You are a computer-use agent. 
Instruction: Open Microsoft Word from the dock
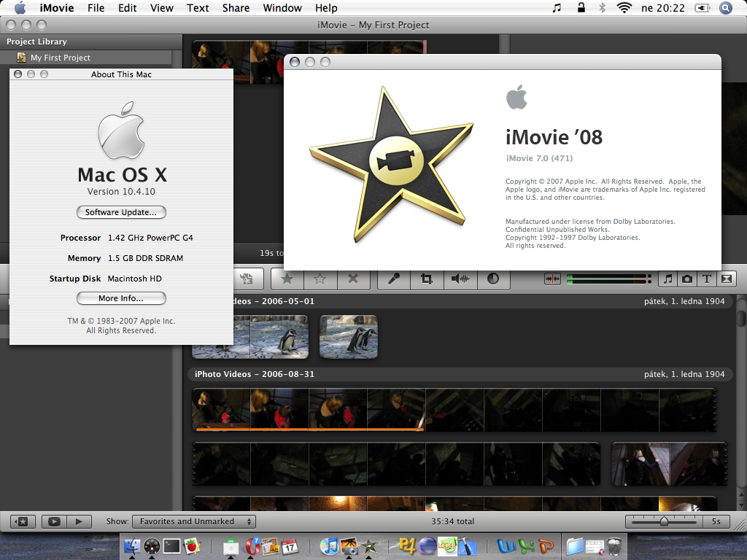click(506, 546)
